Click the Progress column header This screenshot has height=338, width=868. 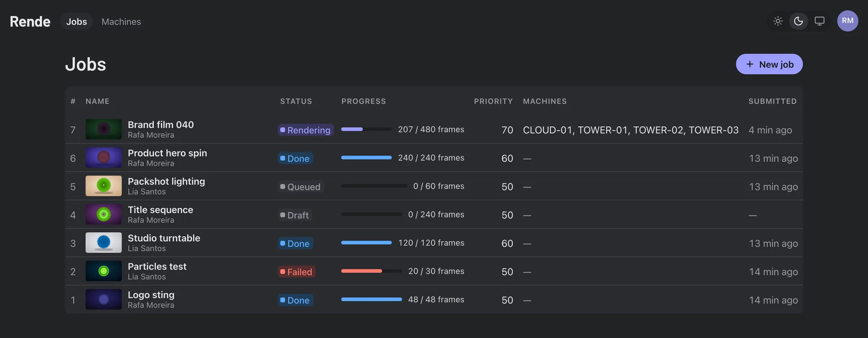(363, 101)
